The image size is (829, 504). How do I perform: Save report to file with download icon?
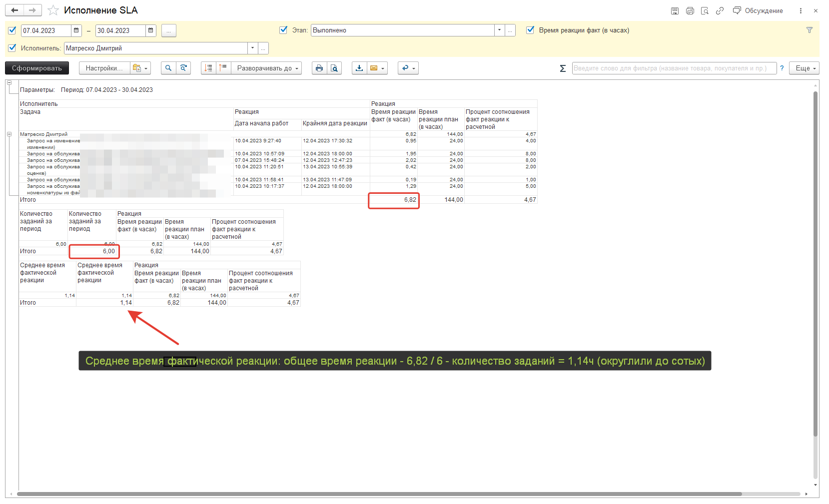tap(359, 68)
